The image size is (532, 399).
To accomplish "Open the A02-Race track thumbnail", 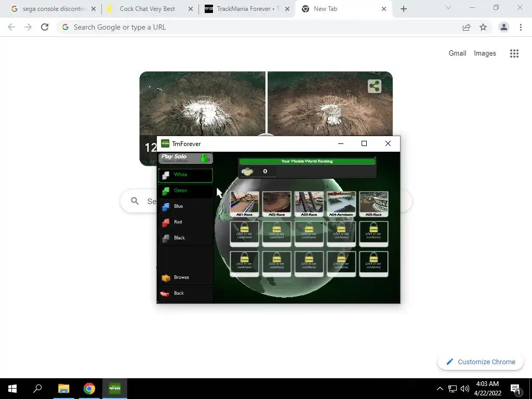I will point(276,204).
